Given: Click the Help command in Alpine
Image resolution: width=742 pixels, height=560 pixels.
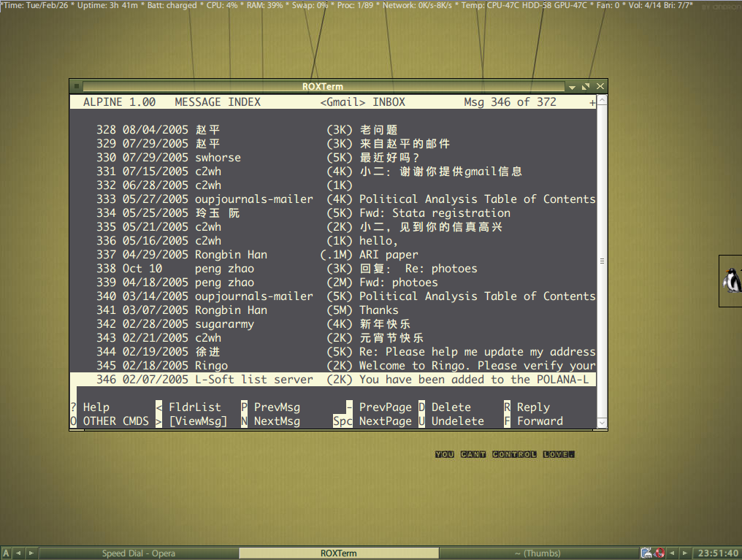Looking at the screenshot, I should point(96,407).
